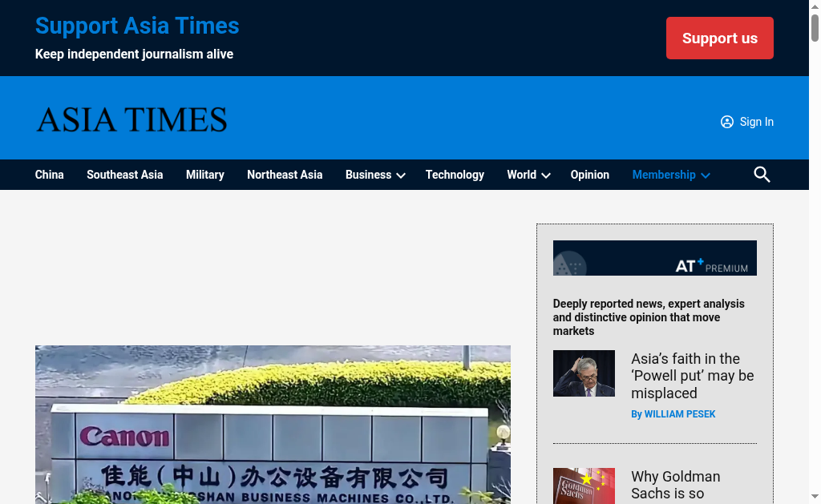Image resolution: width=821 pixels, height=504 pixels.
Task: Go to the China section
Action: 49,175
